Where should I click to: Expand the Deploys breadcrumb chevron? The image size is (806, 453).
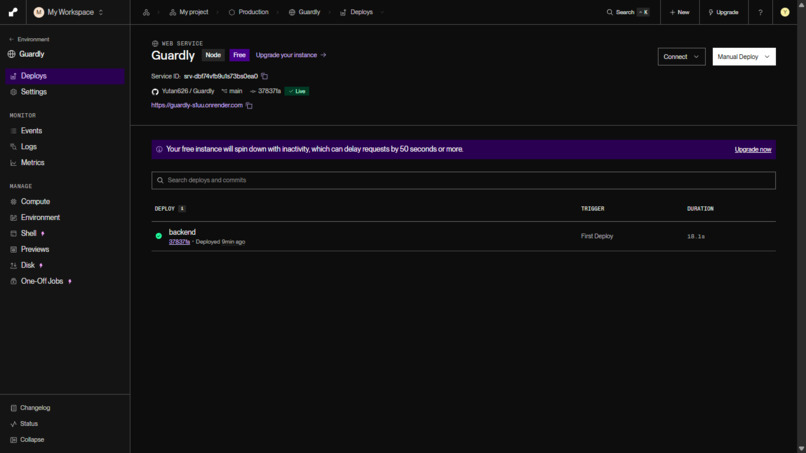(381, 12)
